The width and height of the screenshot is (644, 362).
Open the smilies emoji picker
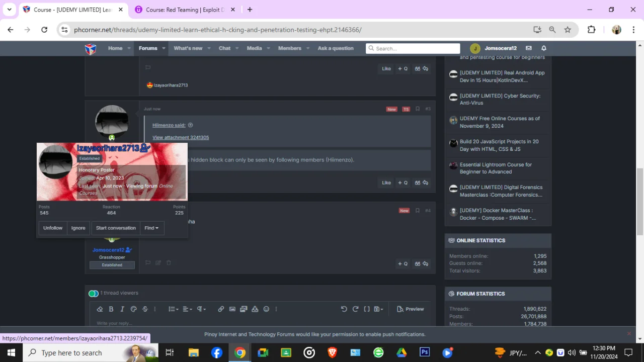pos(266,309)
